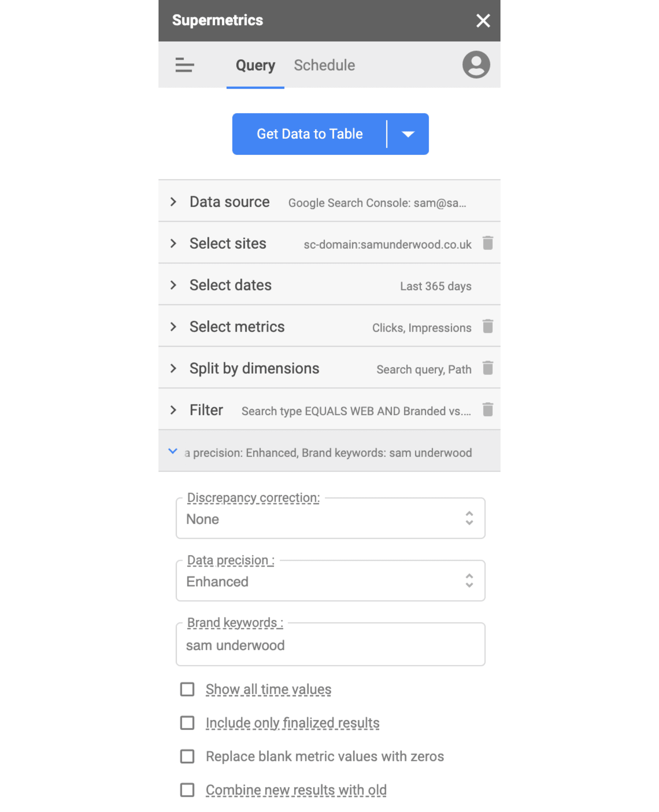
Task: Open the user account avatar icon
Action: point(476,65)
